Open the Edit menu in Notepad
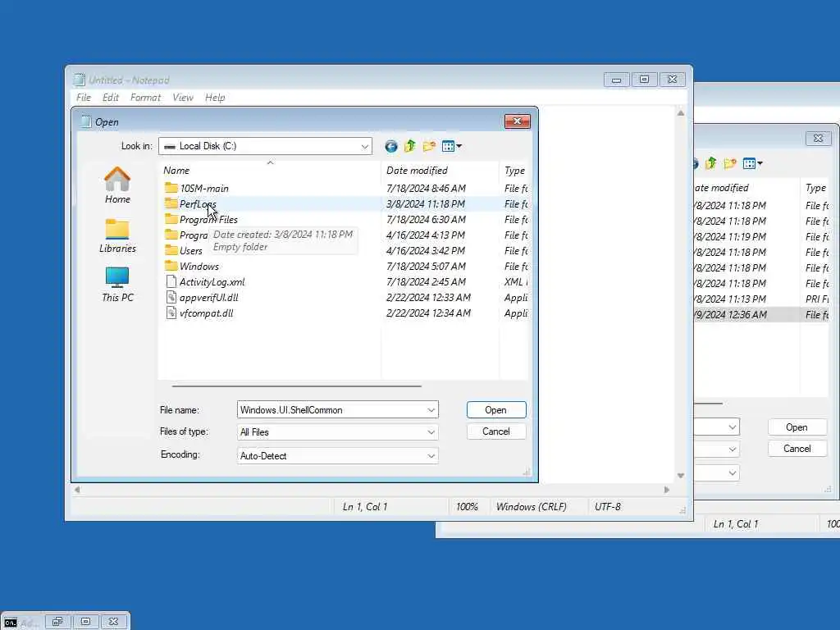Image resolution: width=840 pixels, height=630 pixels. 111,98
